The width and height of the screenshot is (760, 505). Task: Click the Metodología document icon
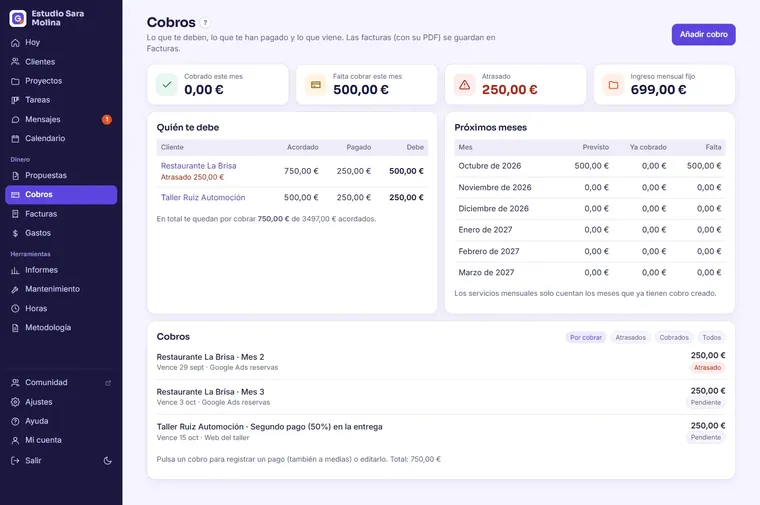pos(15,328)
